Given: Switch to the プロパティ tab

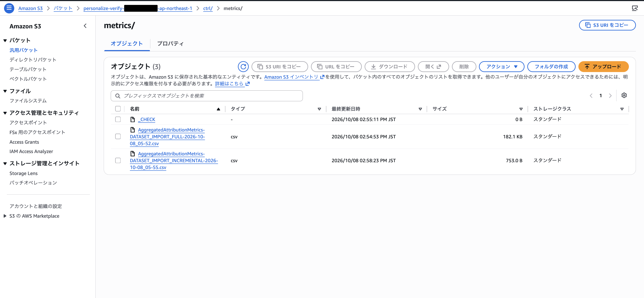Looking at the screenshot, I should tap(170, 43).
